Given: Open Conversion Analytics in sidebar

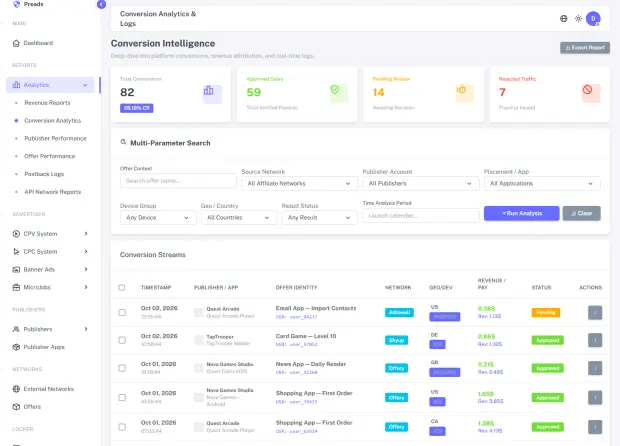Looking at the screenshot, I should point(53,121).
